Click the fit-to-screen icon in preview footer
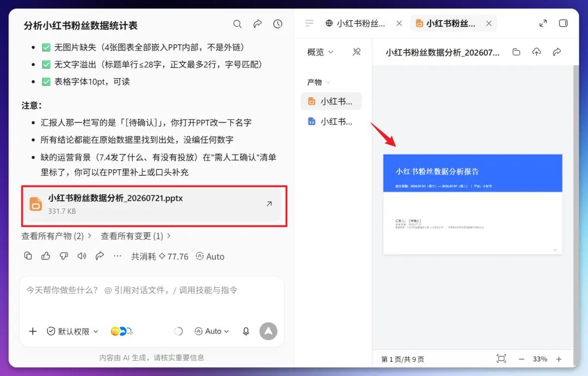The width and height of the screenshot is (588, 376). tap(501, 359)
